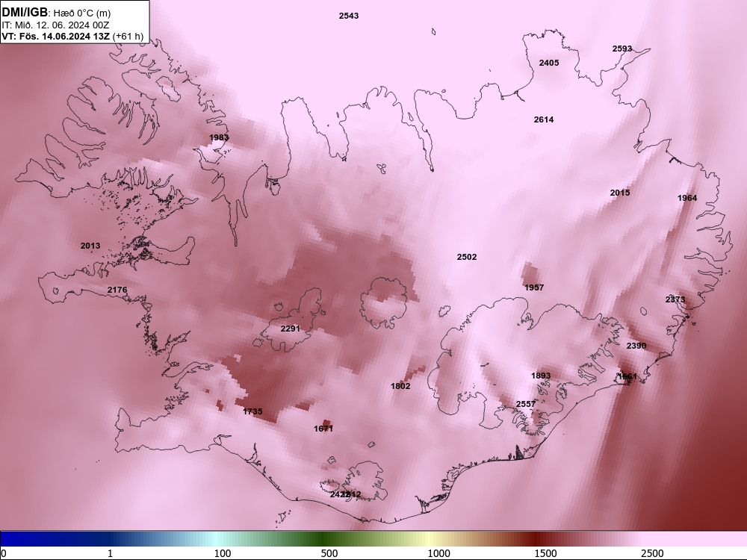This screenshot has width=747, height=560.
Task: Select the 2291 label on the glacier outline
Action: click(x=290, y=329)
